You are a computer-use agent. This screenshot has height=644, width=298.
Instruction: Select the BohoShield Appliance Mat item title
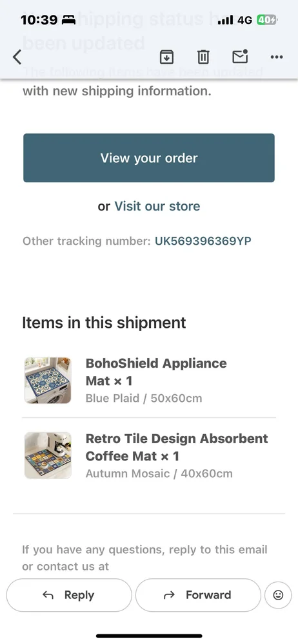point(156,372)
